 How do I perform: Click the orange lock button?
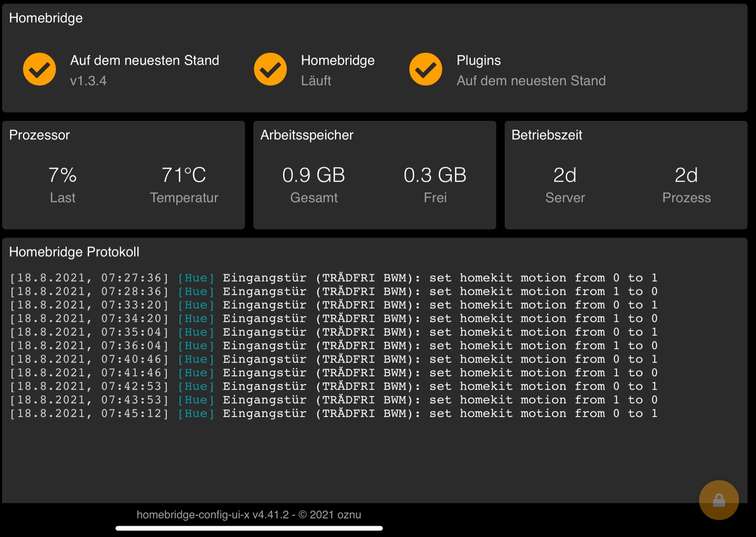coord(718,500)
